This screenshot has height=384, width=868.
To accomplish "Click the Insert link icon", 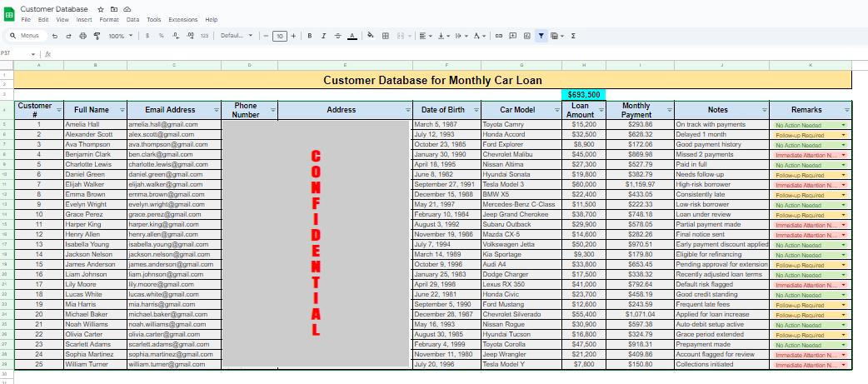I will [x=499, y=36].
